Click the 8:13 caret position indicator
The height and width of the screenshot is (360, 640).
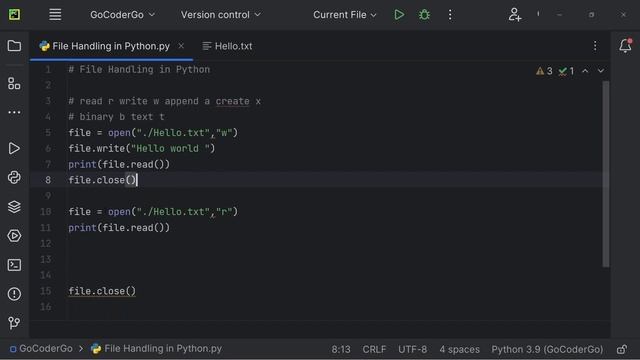341,349
